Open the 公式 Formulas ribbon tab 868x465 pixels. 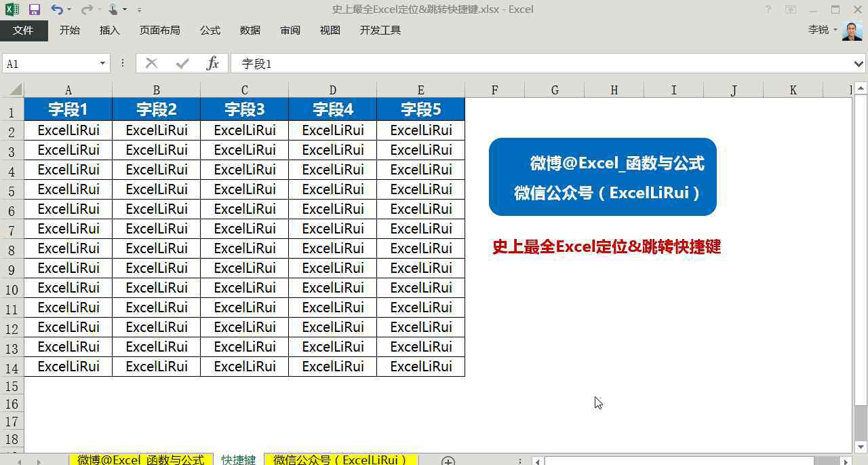tap(210, 31)
